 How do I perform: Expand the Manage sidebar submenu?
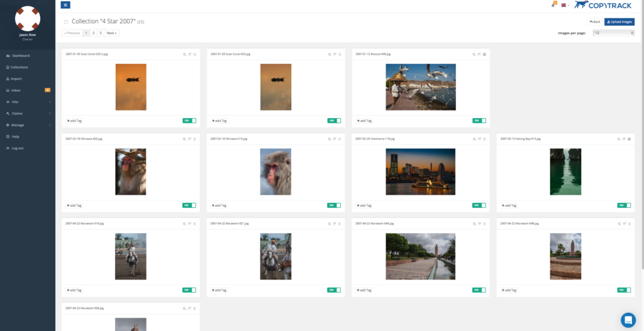pos(28,125)
